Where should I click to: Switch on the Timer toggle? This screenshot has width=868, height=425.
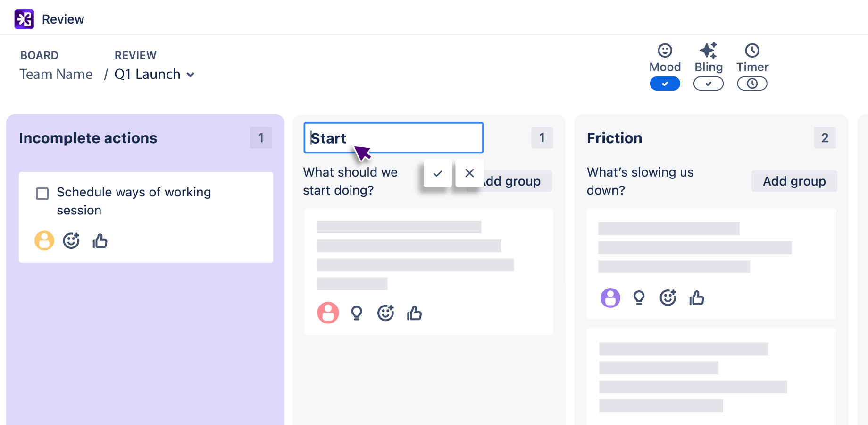tap(752, 84)
